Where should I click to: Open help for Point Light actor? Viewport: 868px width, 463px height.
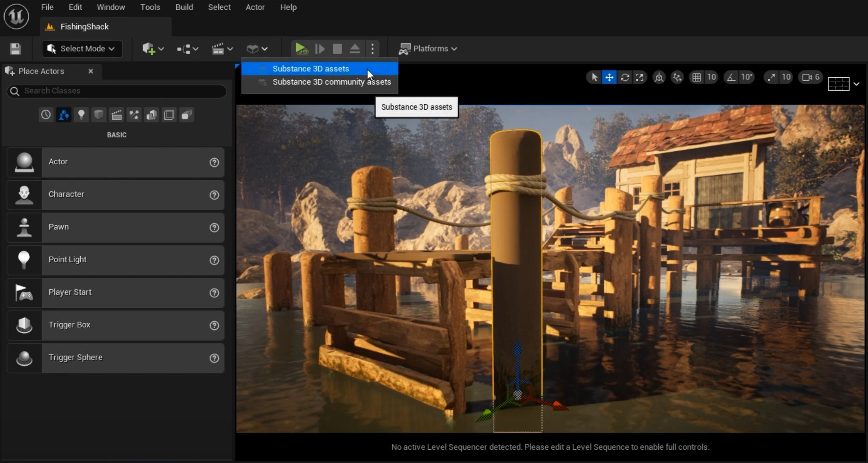point(214,260)
